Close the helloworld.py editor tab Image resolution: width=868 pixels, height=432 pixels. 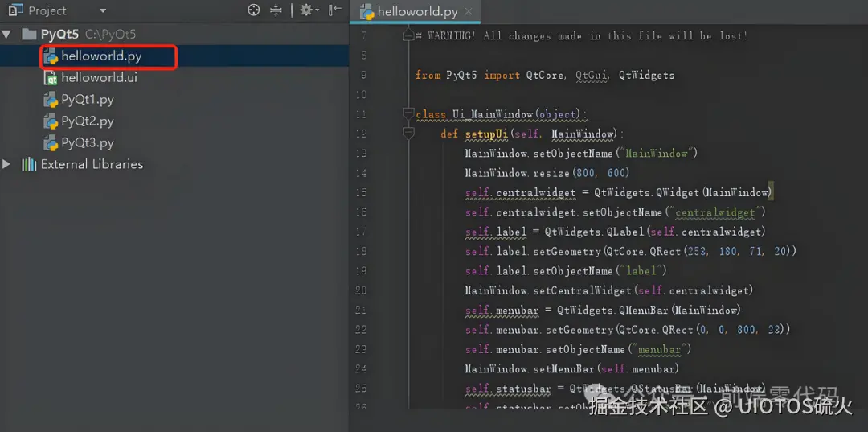(x=469, y=11)
